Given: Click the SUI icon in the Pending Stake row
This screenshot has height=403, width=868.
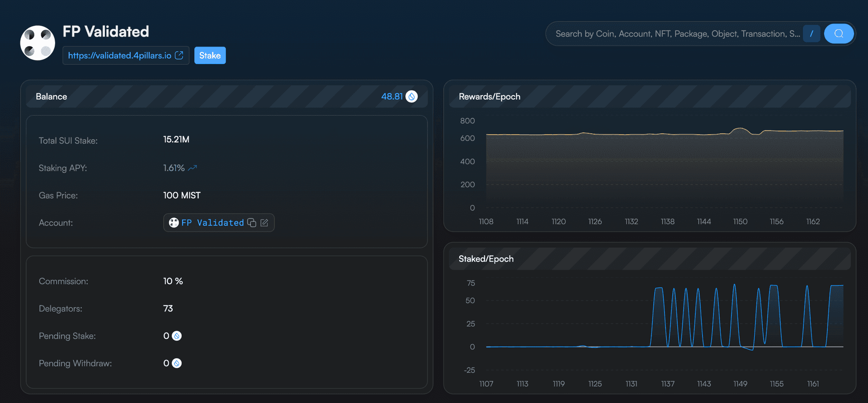Looking at the screenshot, I should pos(177,336).
